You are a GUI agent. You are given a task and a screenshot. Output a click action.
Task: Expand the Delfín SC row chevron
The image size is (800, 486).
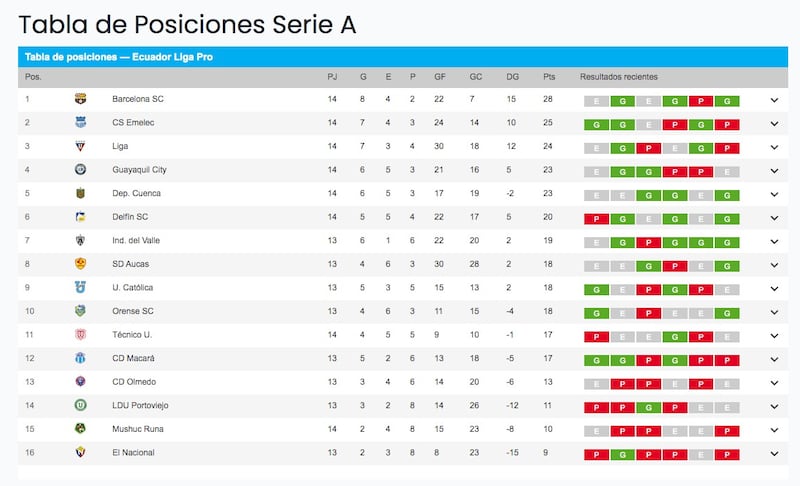pyautogui.click(x=774, y=218)
